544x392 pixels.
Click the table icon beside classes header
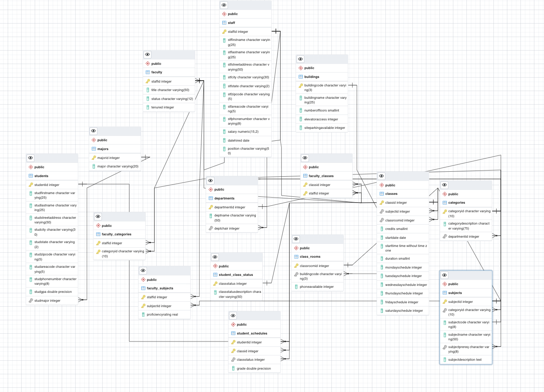381,193
